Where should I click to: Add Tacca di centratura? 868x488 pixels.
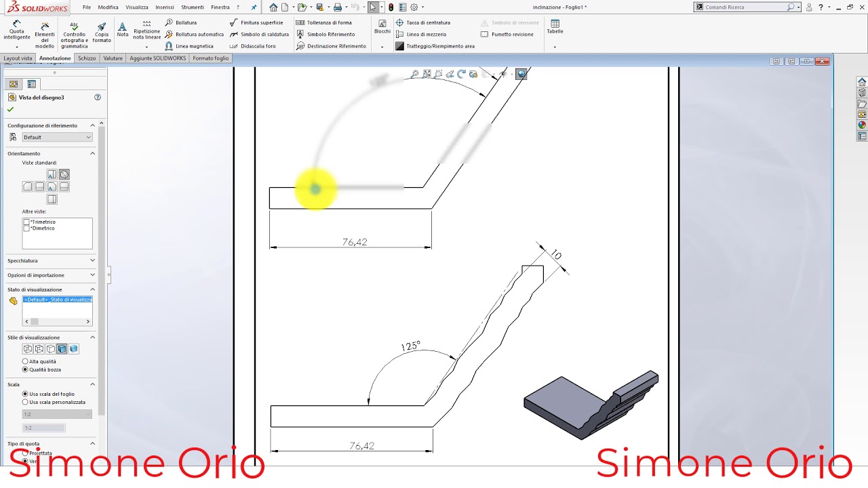(423, 22)
